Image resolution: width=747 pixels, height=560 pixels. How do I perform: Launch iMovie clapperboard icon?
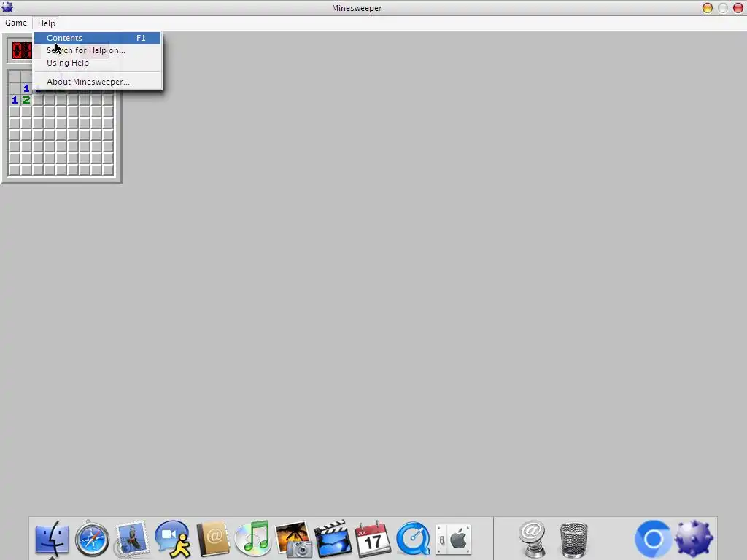(x=333, y=539)
